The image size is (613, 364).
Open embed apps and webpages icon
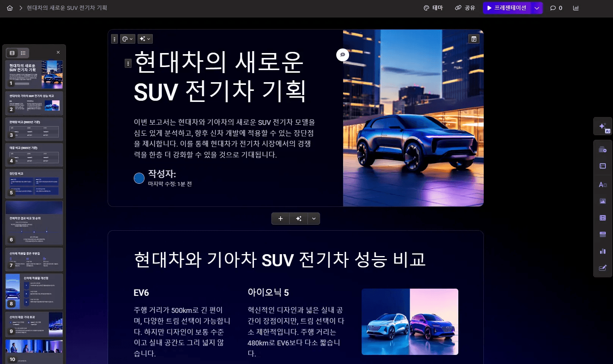coord(603,234)
